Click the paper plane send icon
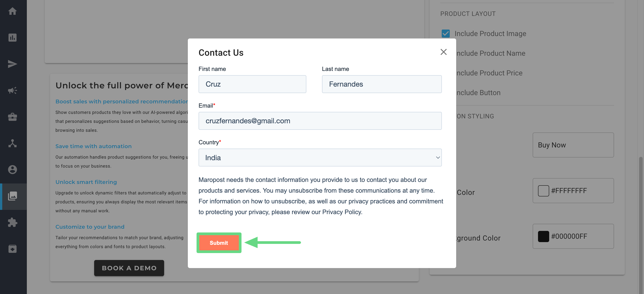The image size is (644, 294). pos(13,64)
